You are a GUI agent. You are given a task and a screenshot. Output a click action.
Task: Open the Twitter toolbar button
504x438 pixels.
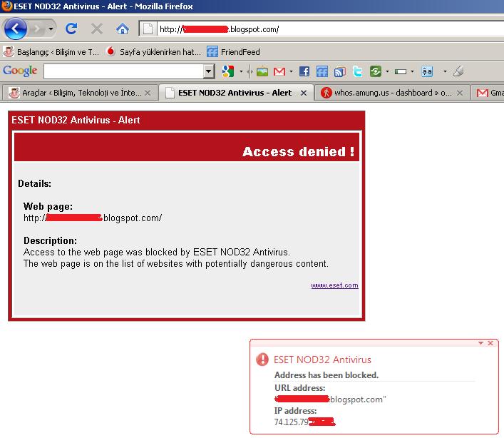[357, 71]
